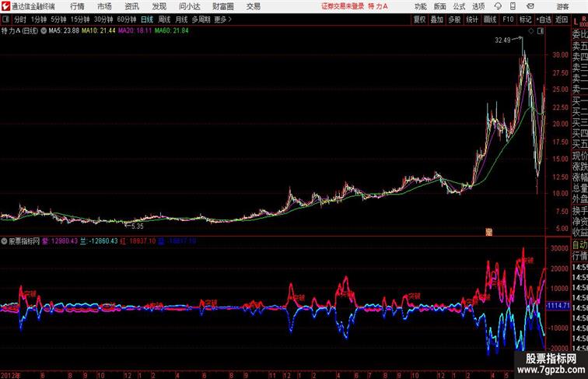
Task: Click the diamond icon at chart top-right
Action: coord(531,31)
